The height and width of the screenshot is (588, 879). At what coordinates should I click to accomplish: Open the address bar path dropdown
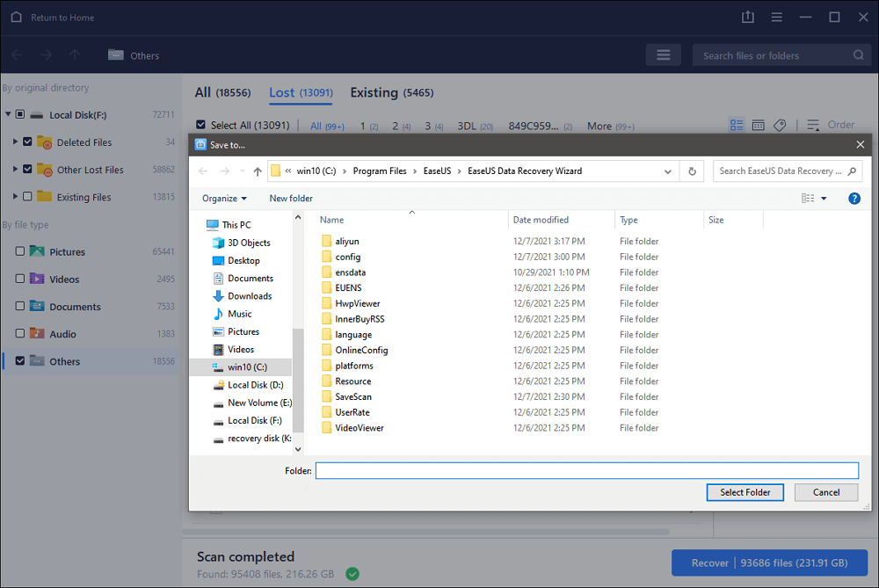(667, 171)
